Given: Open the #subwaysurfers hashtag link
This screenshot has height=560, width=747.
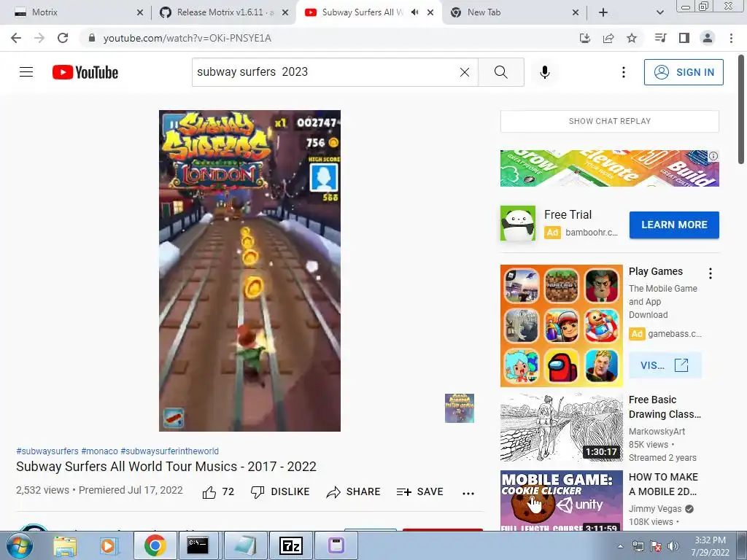Looking at the screenshot, I should pos(47,451).
